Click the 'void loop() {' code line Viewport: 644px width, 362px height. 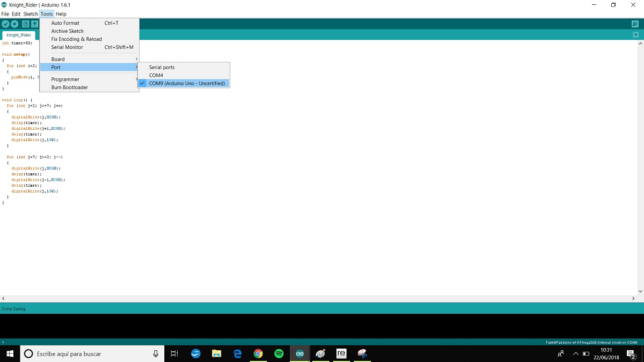point(17,100)
